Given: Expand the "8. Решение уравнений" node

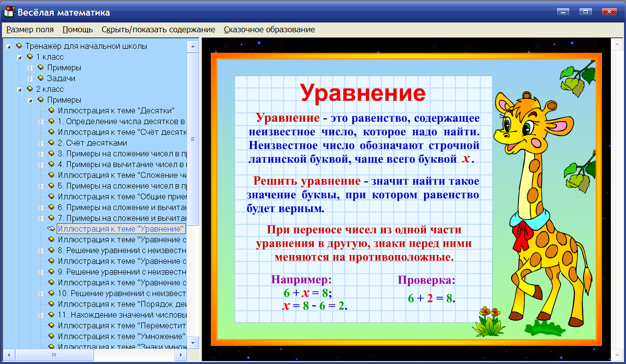Looking at the screenshot, I should pyautogui.click(x=42, y=251).
